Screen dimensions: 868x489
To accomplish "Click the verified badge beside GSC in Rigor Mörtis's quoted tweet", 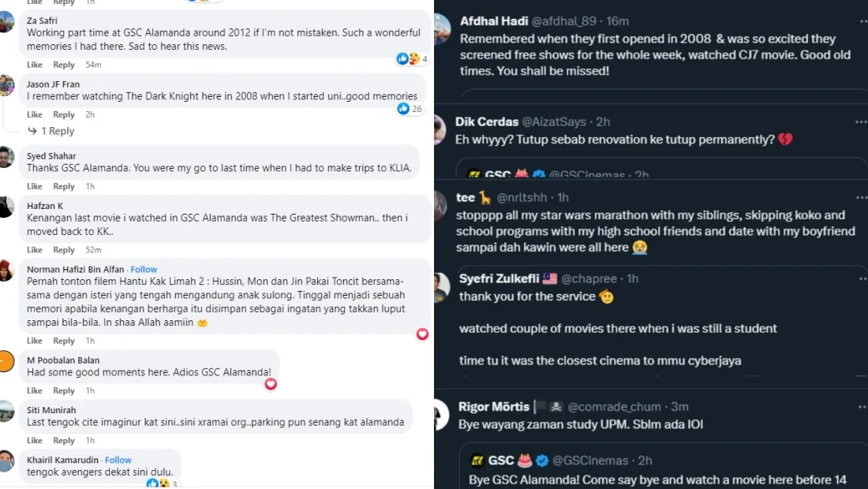I will coord(542,461).
